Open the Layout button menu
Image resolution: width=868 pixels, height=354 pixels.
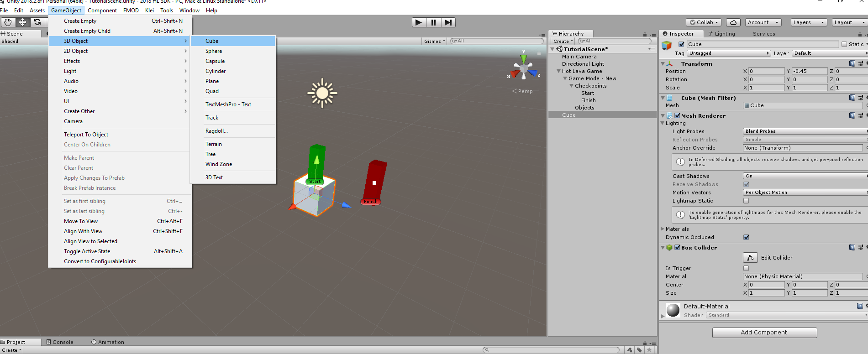point(850,22)
